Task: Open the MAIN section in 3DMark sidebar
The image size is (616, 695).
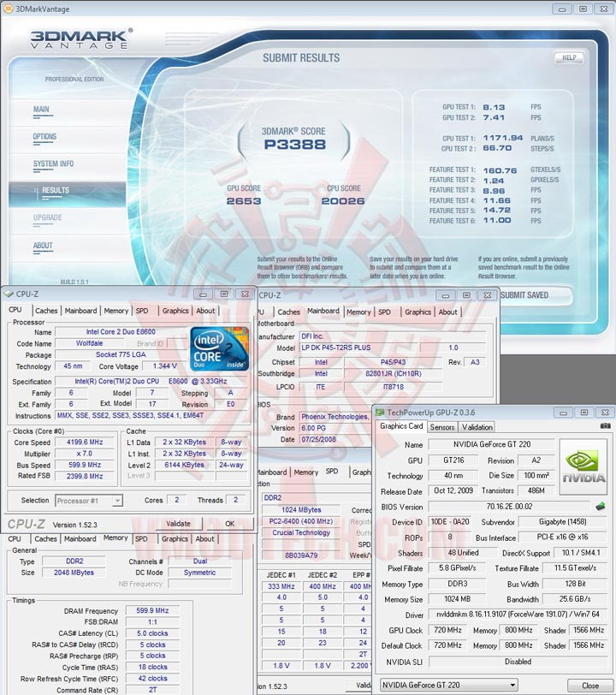Action: [x=41, y=110]
